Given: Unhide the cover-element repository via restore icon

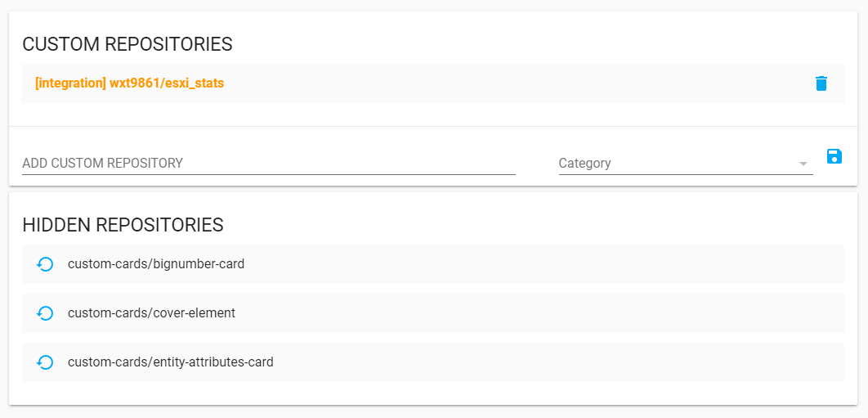Looking at the screenshot, I should coord(46,313).
